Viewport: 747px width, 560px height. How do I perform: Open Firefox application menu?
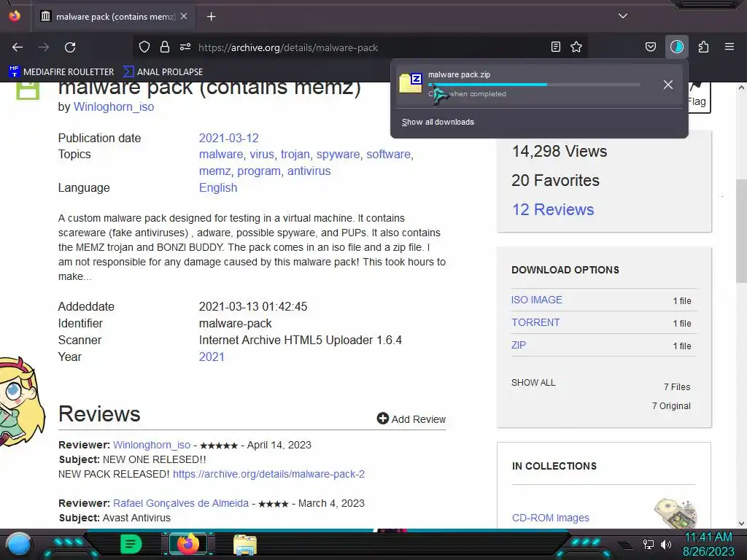[729, 47]
